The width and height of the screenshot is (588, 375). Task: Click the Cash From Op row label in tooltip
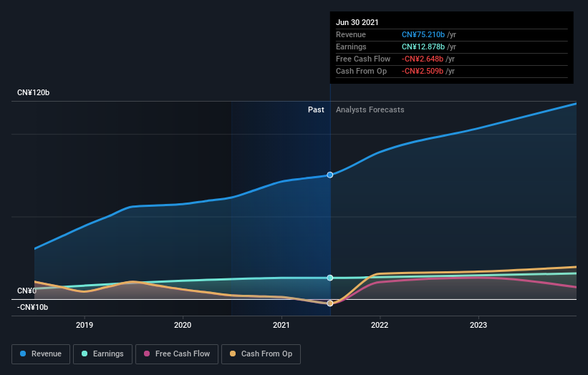pos(361,71)
